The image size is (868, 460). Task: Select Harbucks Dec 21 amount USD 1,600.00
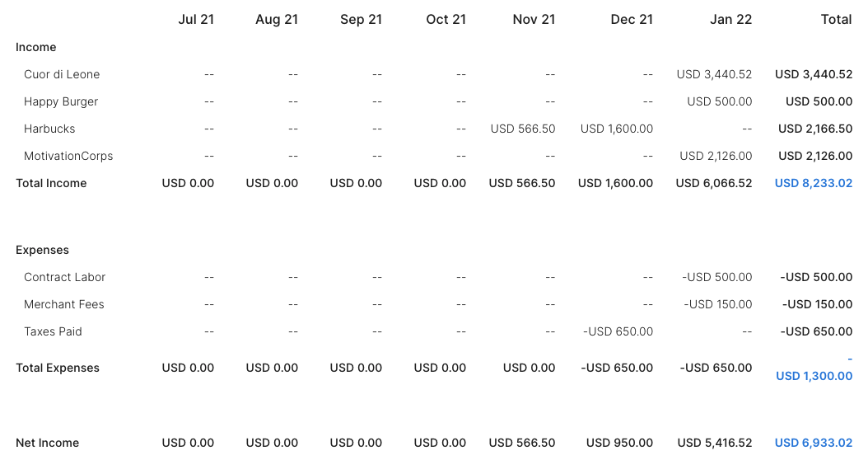click(616, 129)
